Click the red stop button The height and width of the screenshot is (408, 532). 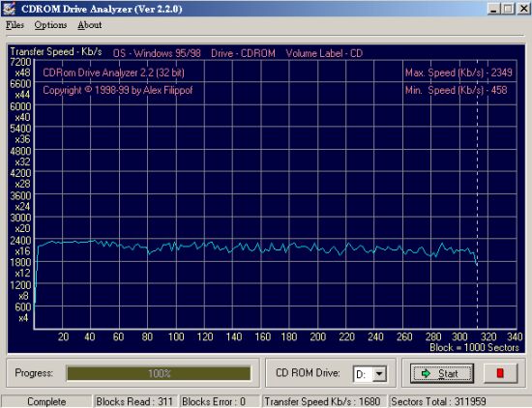500,373
